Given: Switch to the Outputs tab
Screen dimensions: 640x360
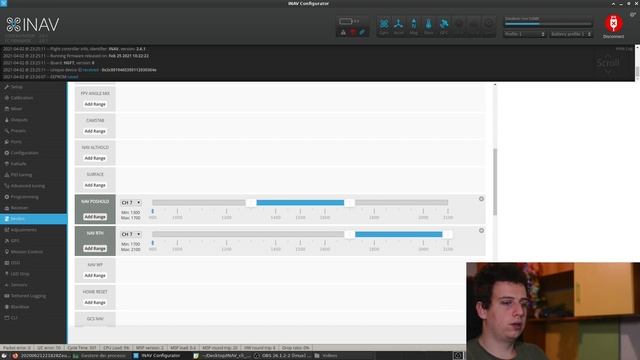Looking at the screenshot, I should (x=33, y=120).
